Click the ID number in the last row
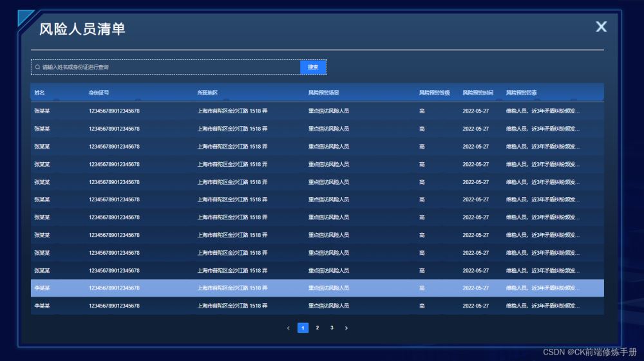The image size is (644, 361). pyautogui.click(x=114, y=306)
